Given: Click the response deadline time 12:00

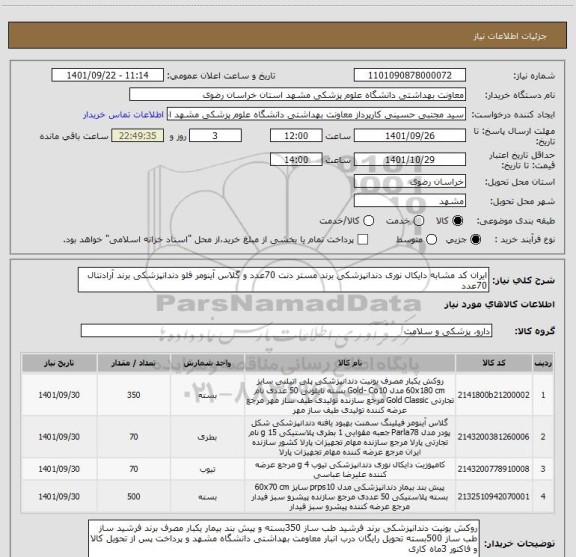Looking at the screenshot, I should 296,136.
